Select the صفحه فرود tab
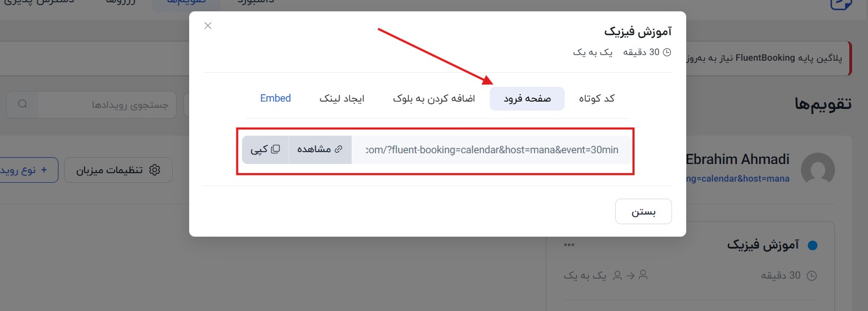Image resolution: width=868 pixels, height=311 pixels. pyautogui.click(x=527, y=99)
